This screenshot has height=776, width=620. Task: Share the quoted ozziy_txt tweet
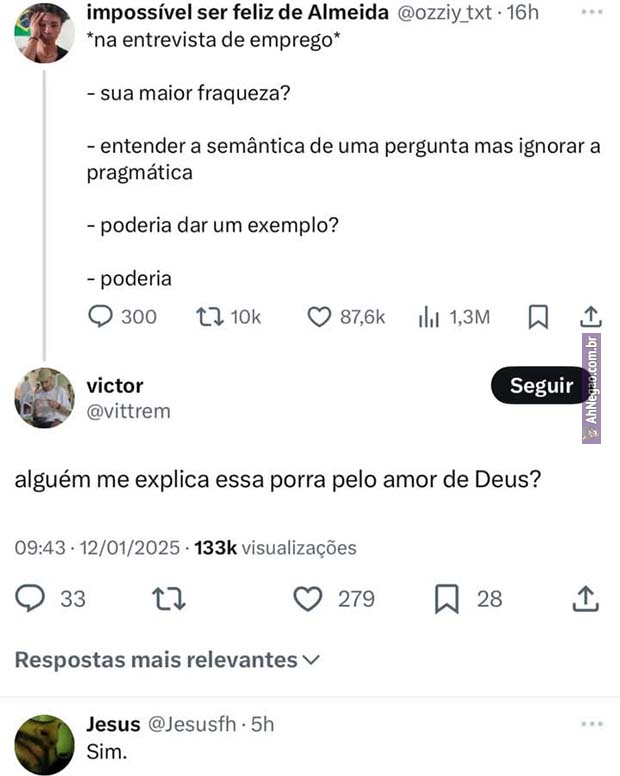[x=590, y=317]
